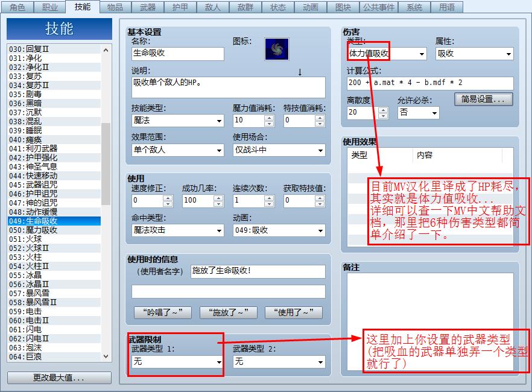Decrease the 成功几率 stepper value

[x=218, y=204]
